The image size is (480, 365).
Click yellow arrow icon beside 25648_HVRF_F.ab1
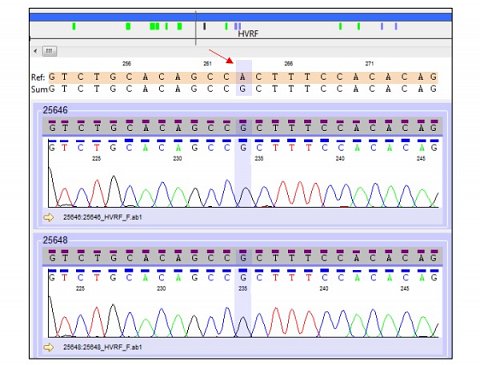(49, 347)
